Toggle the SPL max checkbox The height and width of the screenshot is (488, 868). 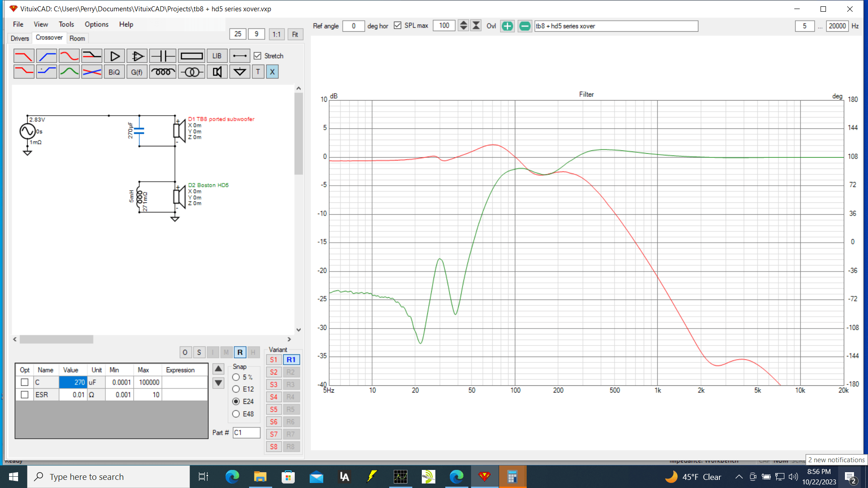pos(397,25)
